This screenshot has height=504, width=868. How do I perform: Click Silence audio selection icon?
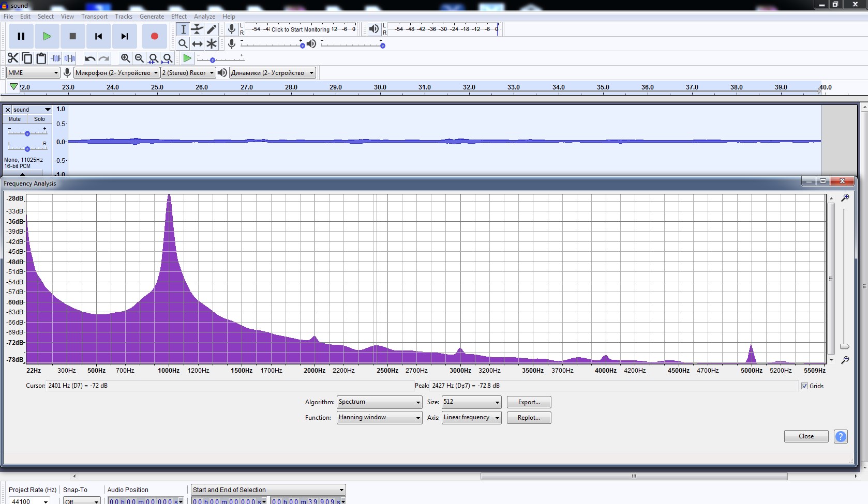click(70, 58)
